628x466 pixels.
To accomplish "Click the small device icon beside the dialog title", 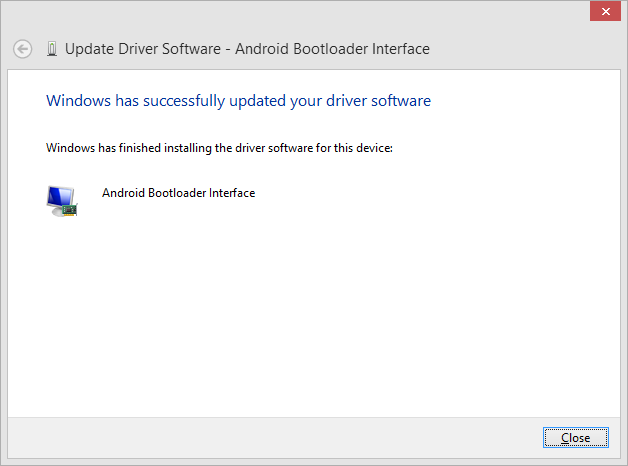I will click(51, 49).
